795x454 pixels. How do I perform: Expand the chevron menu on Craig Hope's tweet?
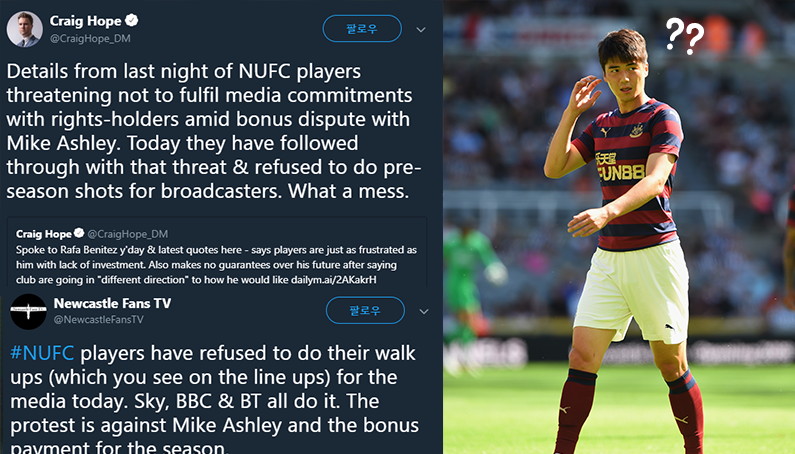pyautogui.click(x=421, y=30)
